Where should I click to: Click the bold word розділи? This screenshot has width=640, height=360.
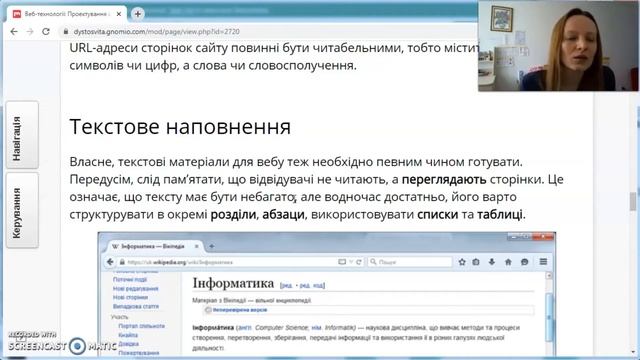[233, 214]
